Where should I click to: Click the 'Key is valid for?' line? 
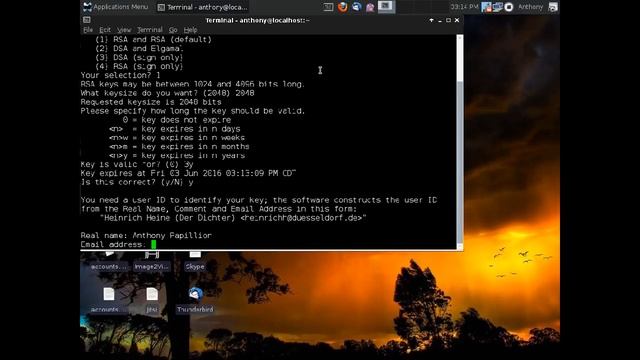click(x=137, y=164)
